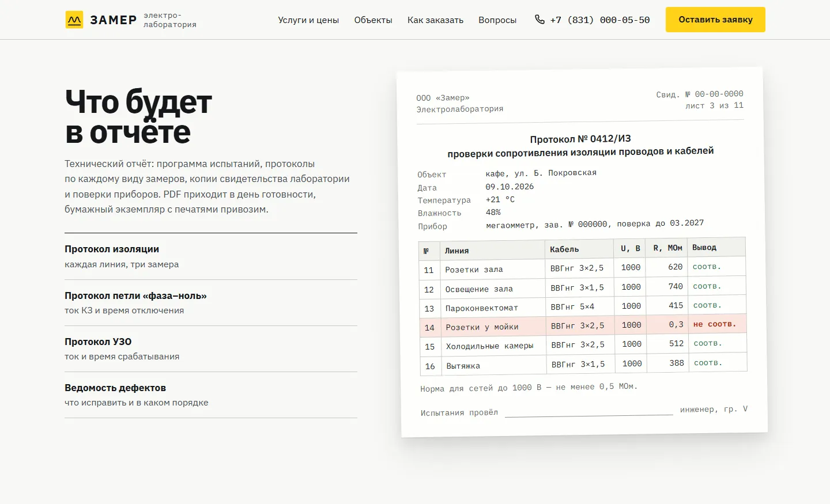Click the failing resistance value «0,3»
830x504 pixels.
(x=676, y=325)
